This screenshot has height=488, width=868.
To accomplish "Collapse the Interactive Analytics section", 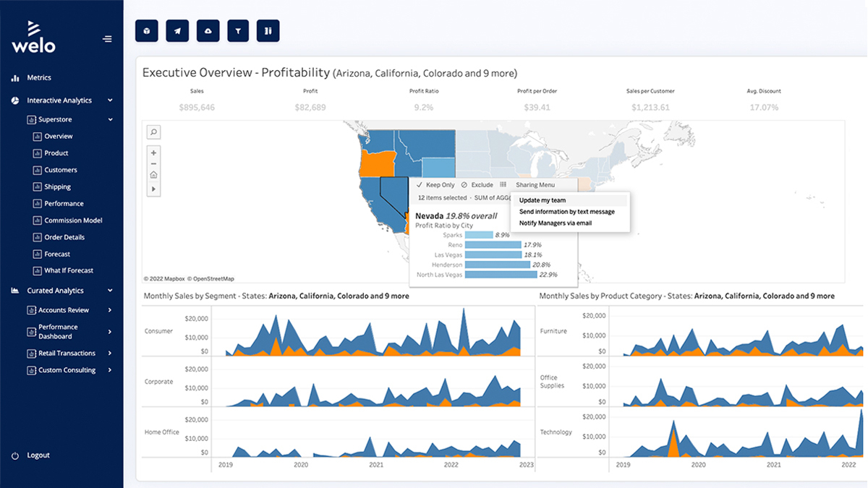I will (x=110, y=100).
